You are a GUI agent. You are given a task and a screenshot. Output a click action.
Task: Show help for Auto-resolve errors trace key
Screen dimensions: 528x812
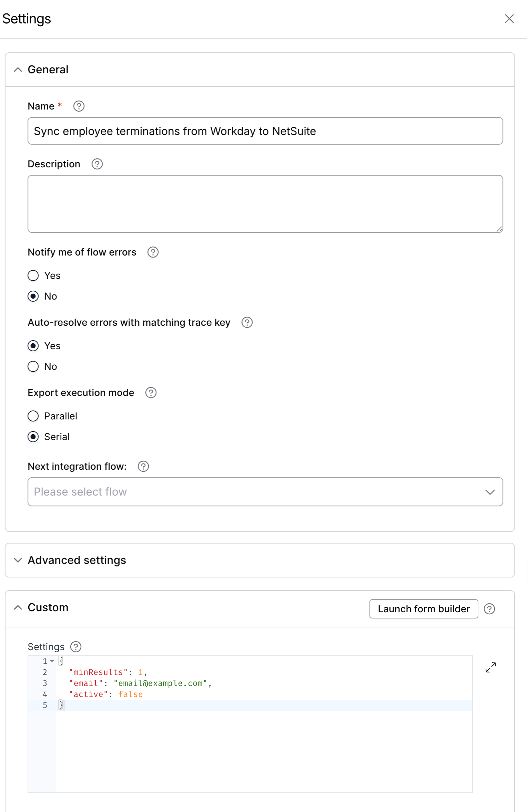click(x=247, y=323)
